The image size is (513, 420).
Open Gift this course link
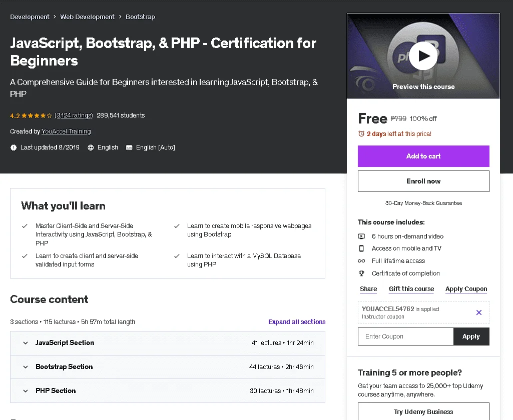click(x=411, y=289)
